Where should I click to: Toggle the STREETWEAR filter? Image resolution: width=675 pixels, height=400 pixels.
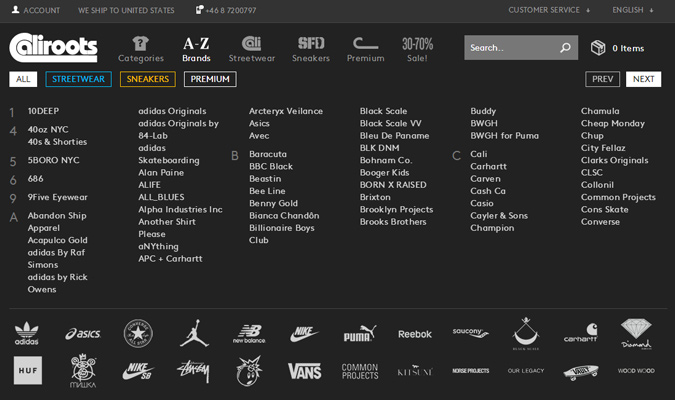pos(78,79)
